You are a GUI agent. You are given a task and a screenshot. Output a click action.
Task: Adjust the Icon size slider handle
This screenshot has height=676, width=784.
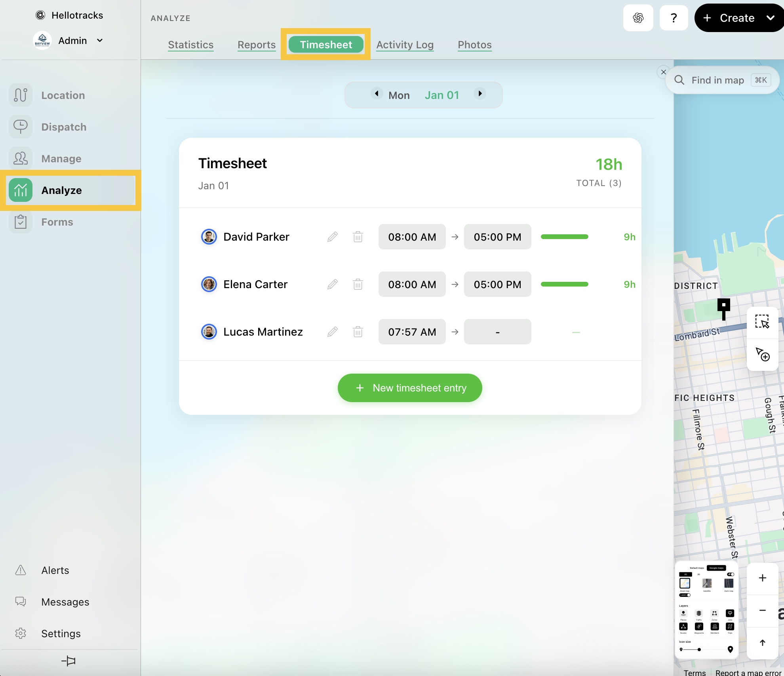(x=699, y=649)
